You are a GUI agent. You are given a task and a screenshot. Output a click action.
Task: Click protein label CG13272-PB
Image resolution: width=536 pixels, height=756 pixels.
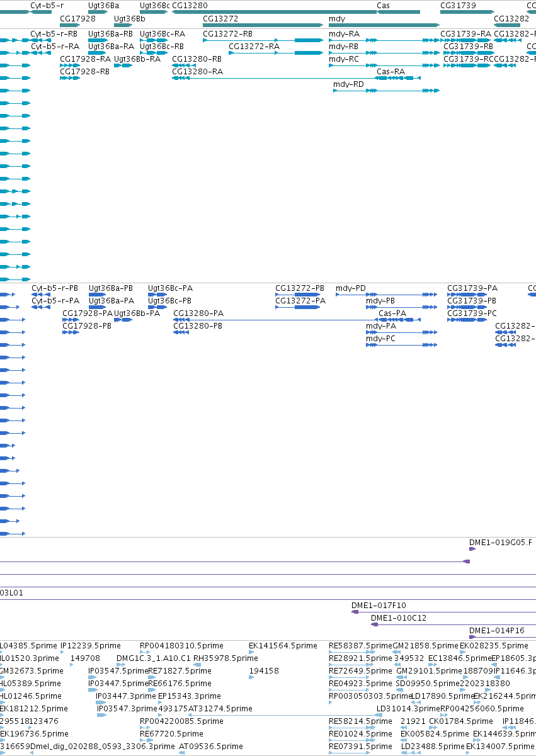(x=300, y=288)
